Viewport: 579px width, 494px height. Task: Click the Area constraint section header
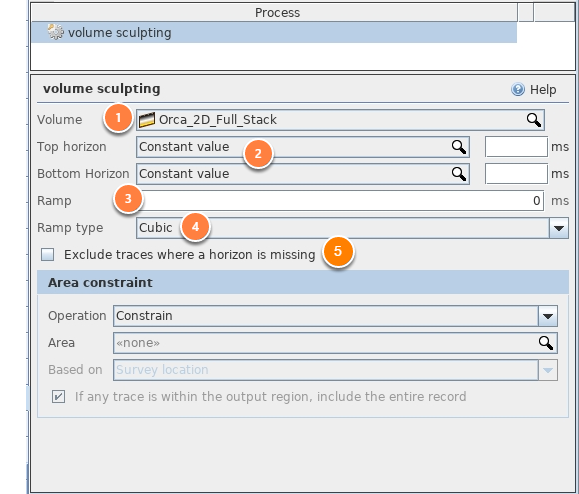(x=303, y=282)
